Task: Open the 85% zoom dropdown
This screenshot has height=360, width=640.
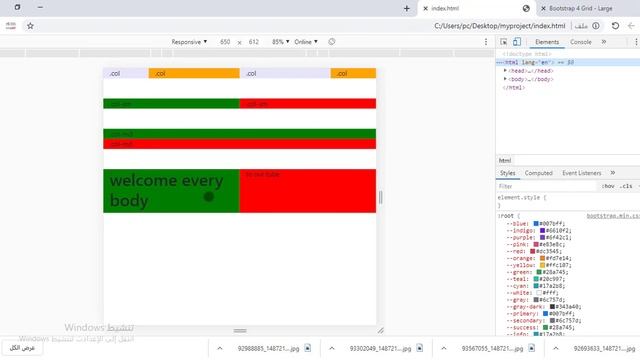Action: tap(281, 42)
